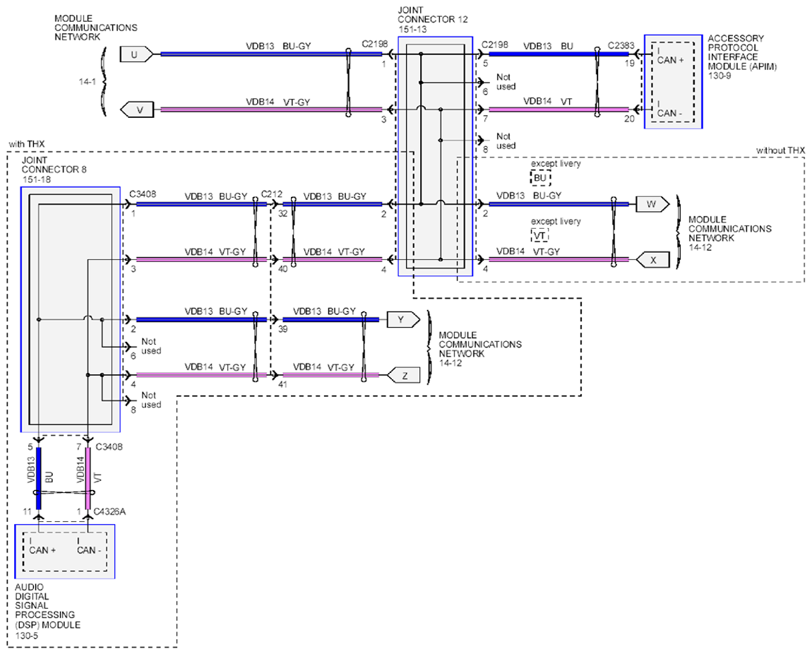
Task: Click the "C2383" connector label
Action: coord(621,46)
